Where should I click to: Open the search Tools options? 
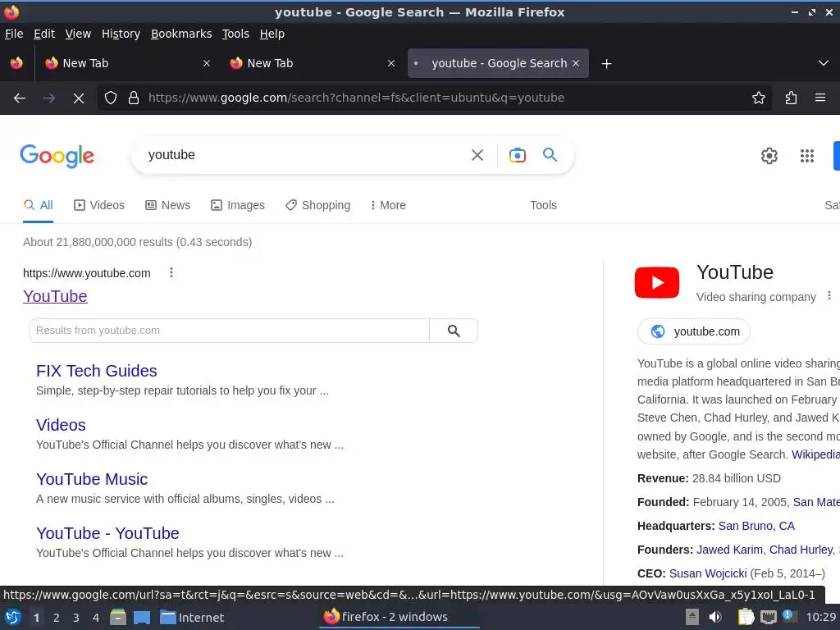(x=543, y=205)
